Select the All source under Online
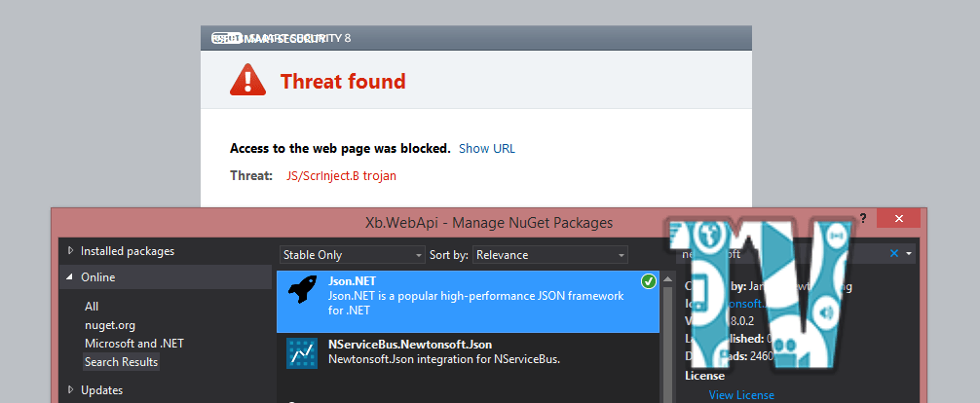 [x=92, y=306]
